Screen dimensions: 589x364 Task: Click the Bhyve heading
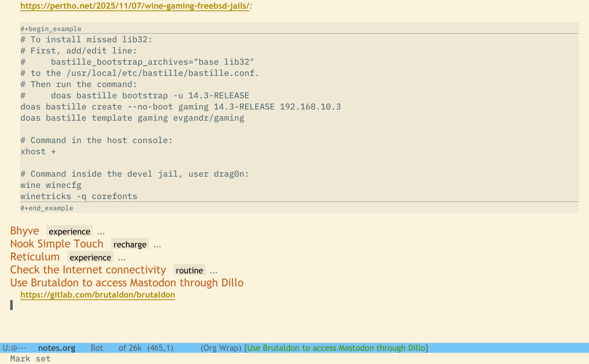pos(24,231)
